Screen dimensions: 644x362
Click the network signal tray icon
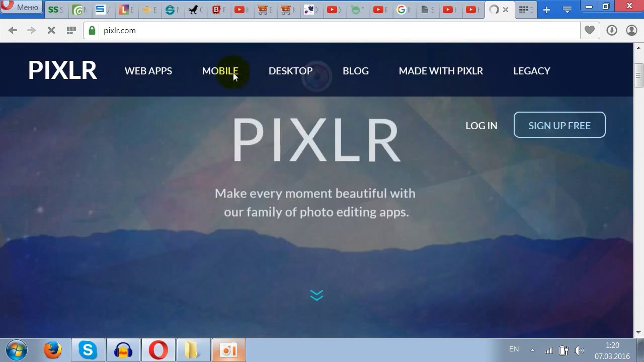tap(549, 350)
